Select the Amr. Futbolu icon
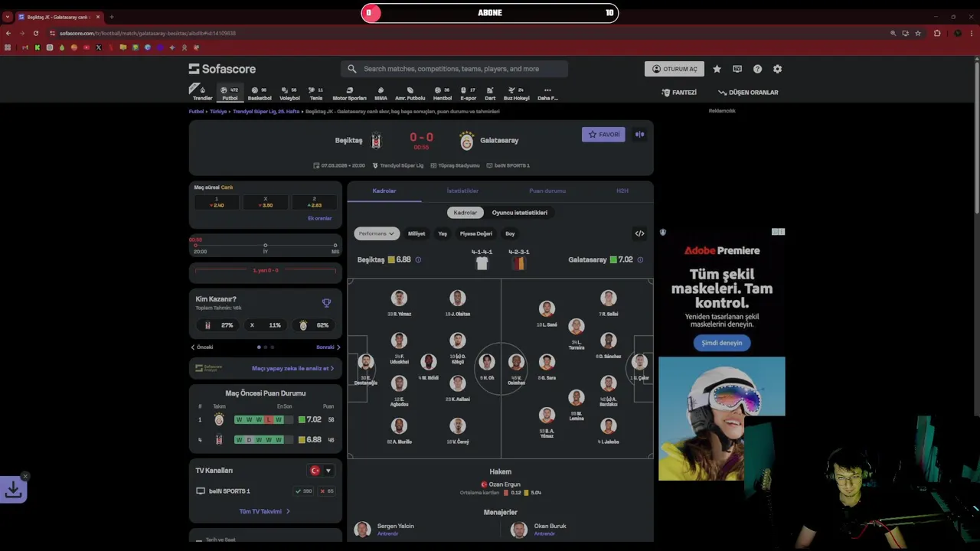 click(410, 93)
